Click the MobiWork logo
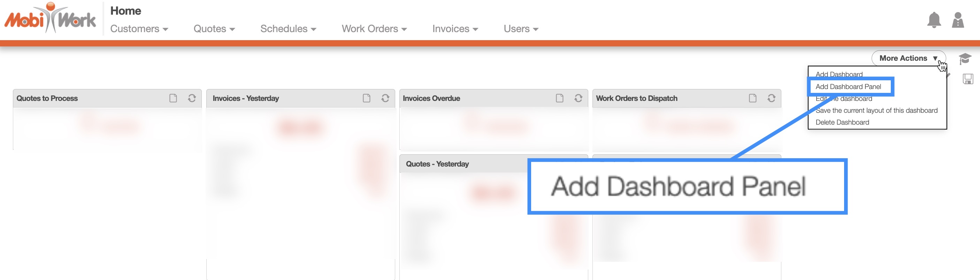Screen dimensions: 980x280 click(x=50, y=18)
